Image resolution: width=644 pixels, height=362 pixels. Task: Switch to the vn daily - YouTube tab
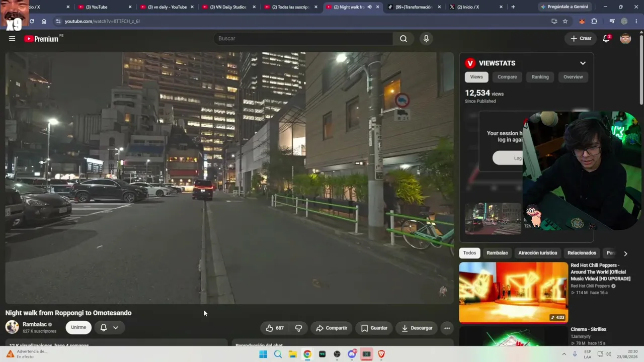[x=167, y=7]
